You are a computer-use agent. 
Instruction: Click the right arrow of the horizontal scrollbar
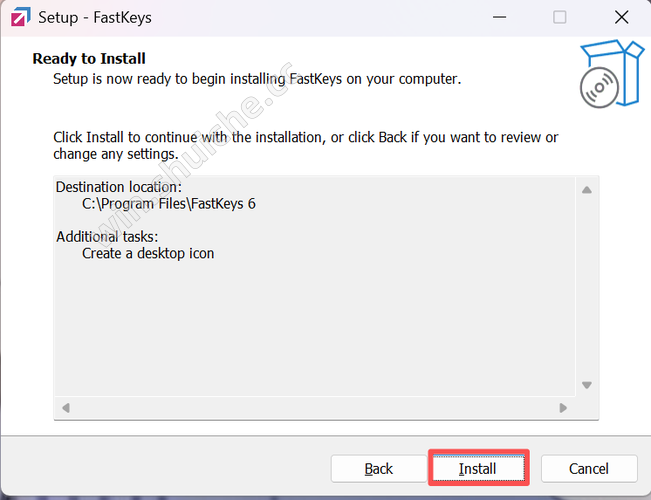(x=563, y=408)
